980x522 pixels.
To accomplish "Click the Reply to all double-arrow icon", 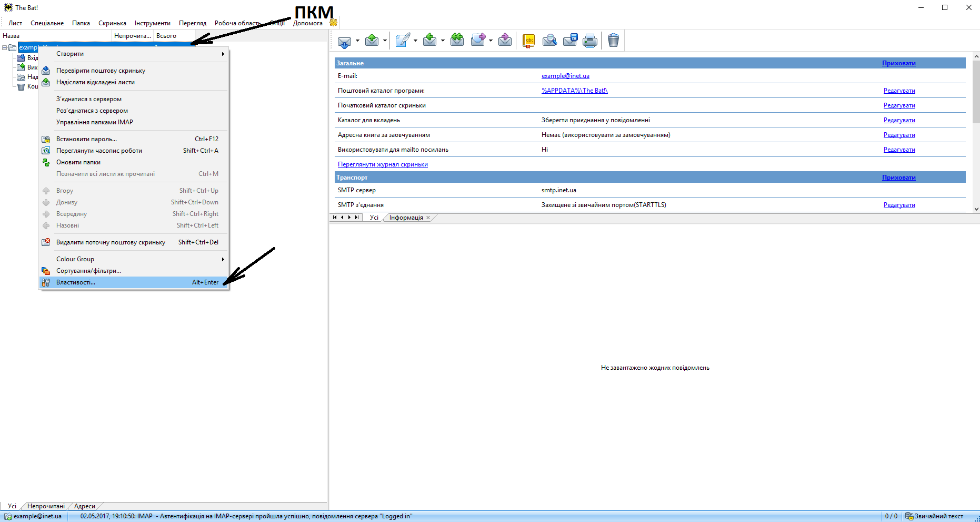I will 457,41.
